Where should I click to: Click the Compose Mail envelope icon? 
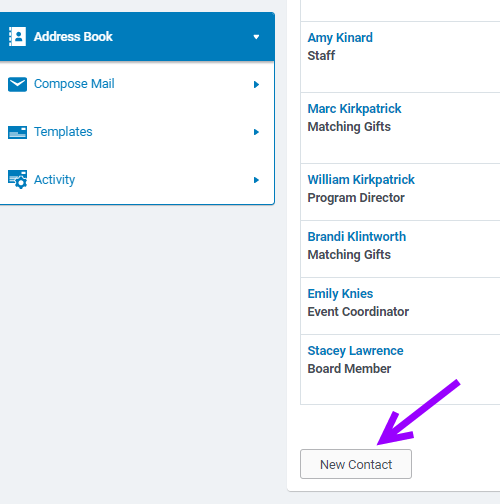[17, 84]
